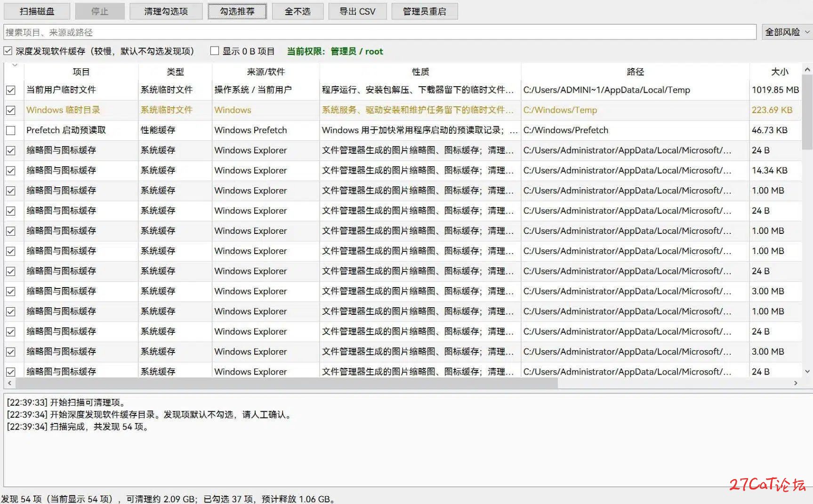Export results via 导出 CSV button
Image resolution: width=813 pixels, height=504 pixels.
[357, 11]
